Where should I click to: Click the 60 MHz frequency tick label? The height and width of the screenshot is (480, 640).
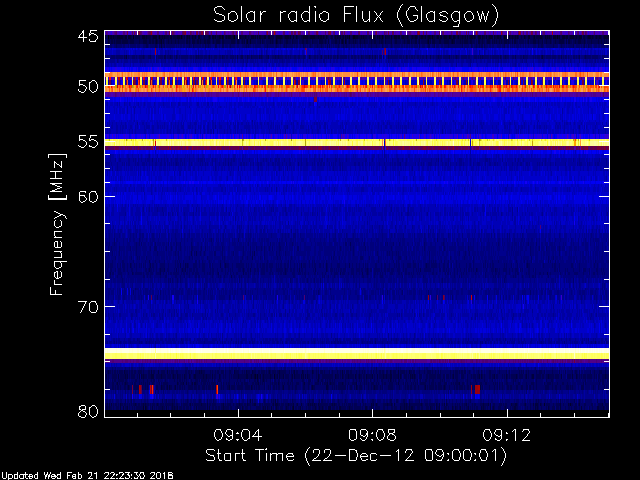tap(88, 197)
